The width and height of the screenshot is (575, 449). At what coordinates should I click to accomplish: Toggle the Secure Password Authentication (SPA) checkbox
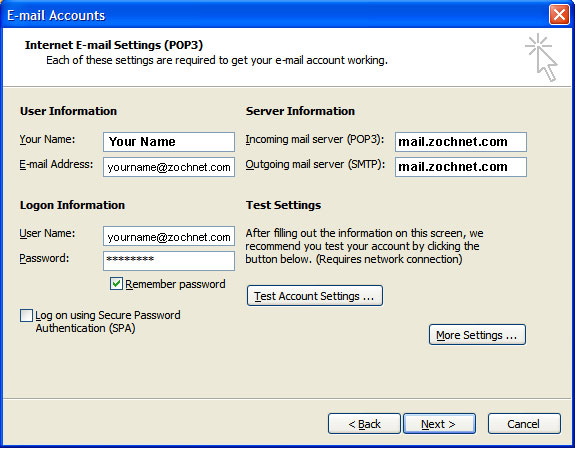tap(26, 315)
